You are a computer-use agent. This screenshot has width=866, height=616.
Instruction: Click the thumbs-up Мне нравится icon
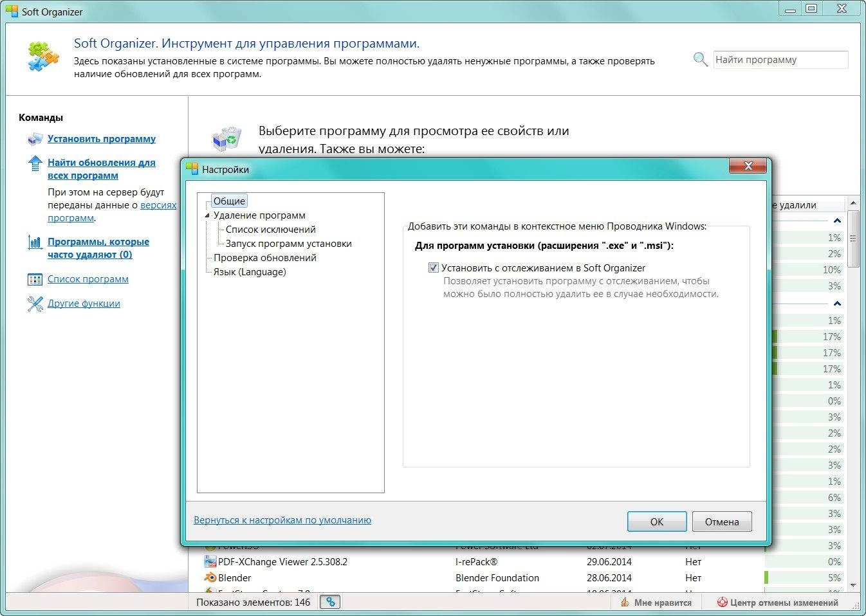(x=624, y=602)
